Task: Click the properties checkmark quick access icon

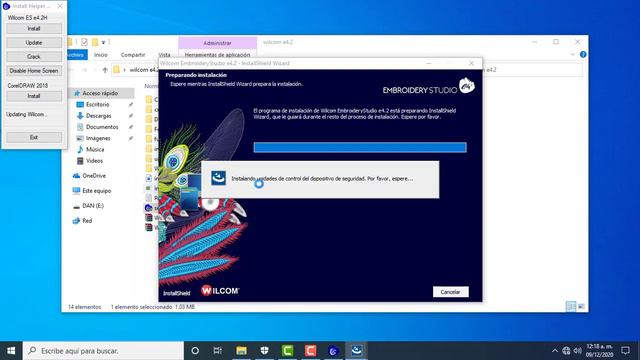Action: (x=84, y=42)
